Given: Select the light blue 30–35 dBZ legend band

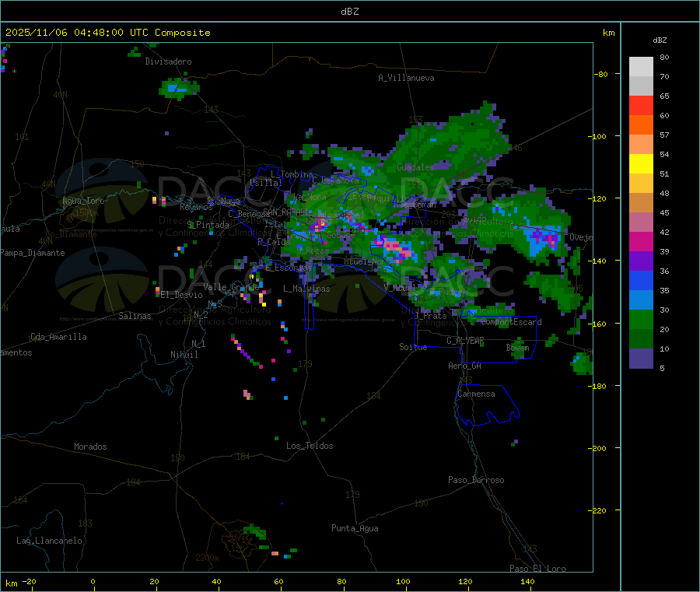Looking at the screenshot, I should [641, 300].
